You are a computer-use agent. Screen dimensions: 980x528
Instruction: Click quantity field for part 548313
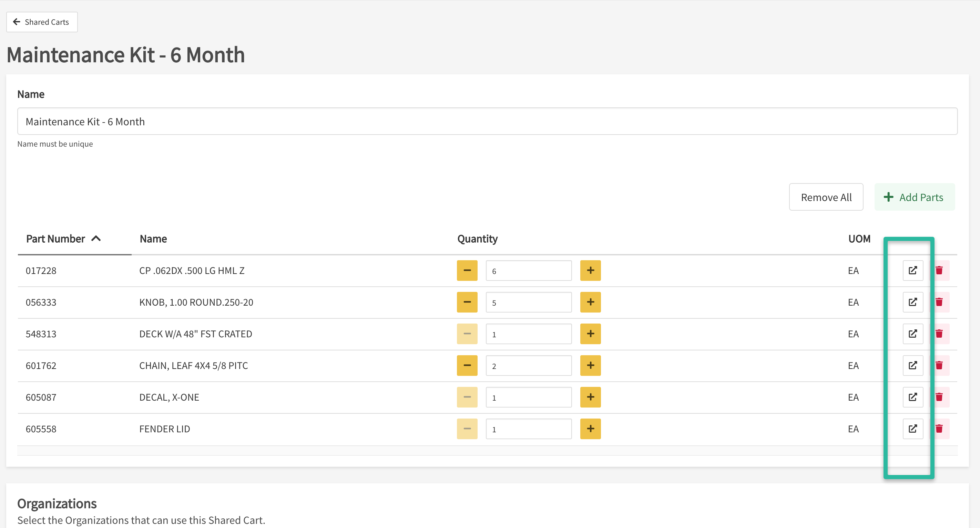coord(529,334)
